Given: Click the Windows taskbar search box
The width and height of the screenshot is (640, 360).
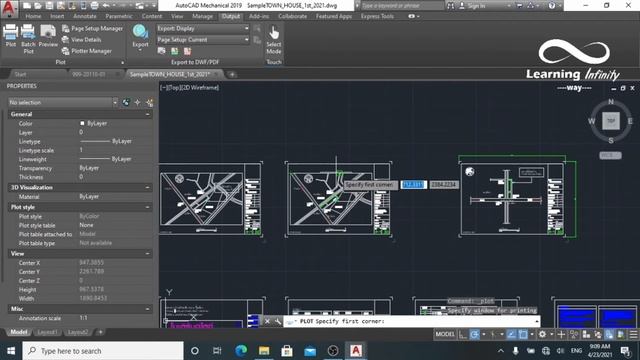Looking at the screenshot, I should point(103,351).
